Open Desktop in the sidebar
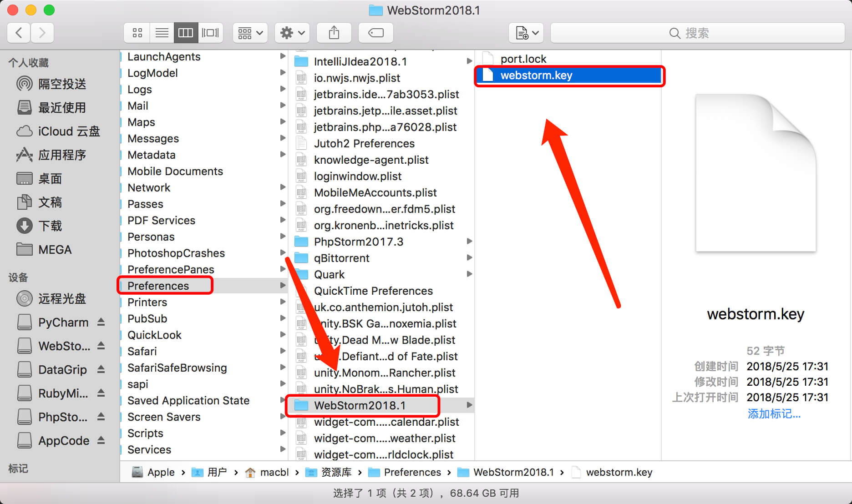This screenshot has width=852, height=504. pos(40,179)
